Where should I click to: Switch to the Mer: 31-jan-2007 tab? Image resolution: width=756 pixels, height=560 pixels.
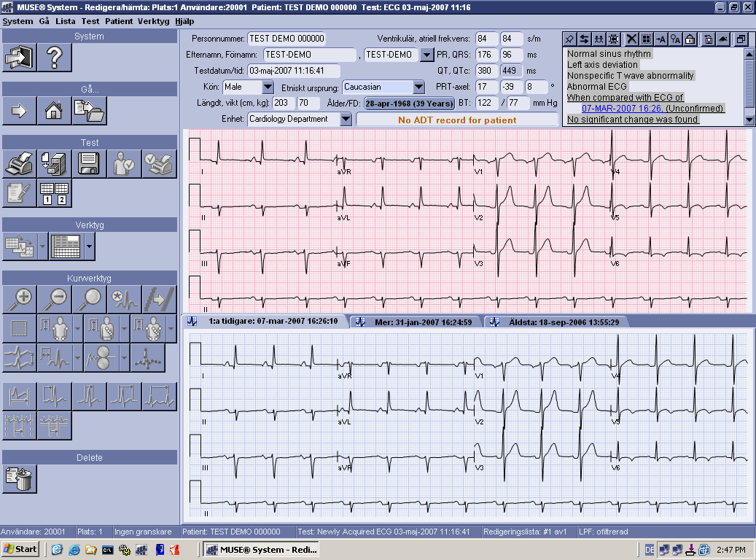coord(416,322)
